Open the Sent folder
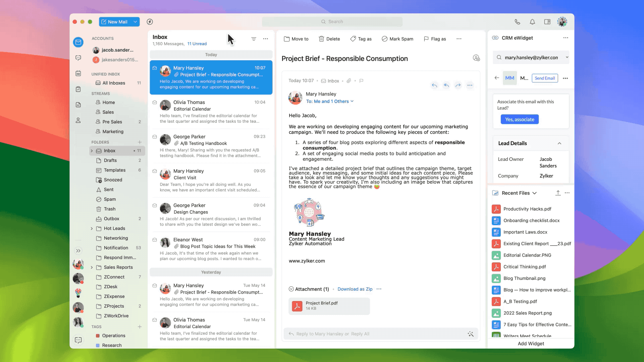This screenshot has height=362, width=644. (x=109, y=190)
